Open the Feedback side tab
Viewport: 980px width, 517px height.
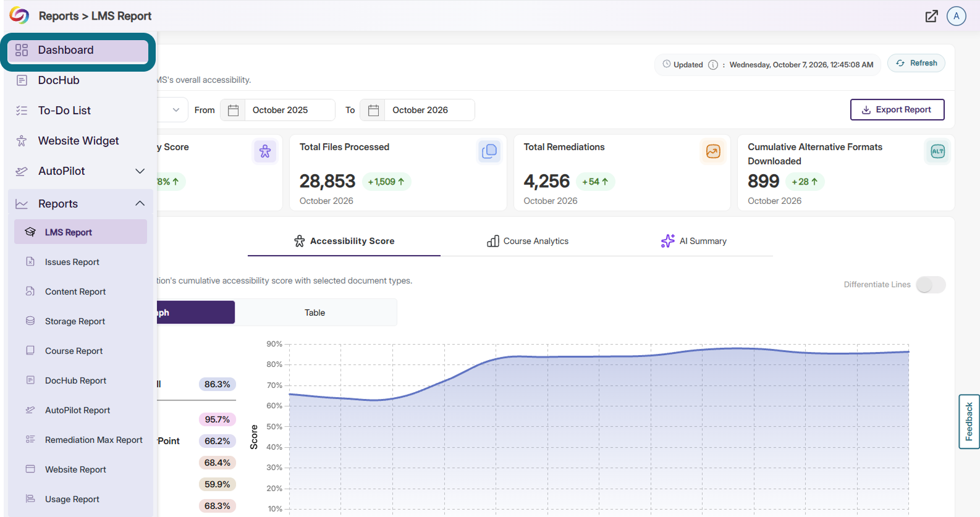(969, 421)
